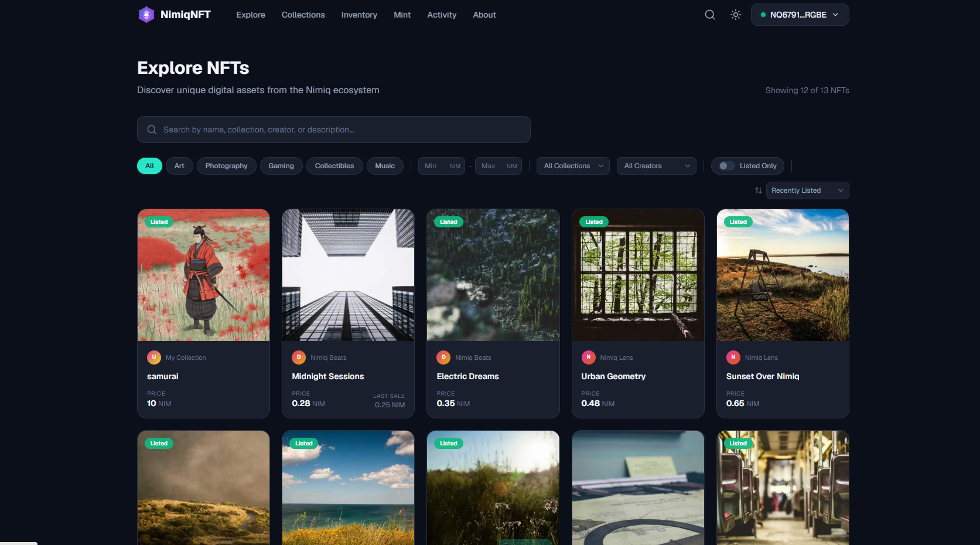The image size is (980, 545).
Task: Select the All category filter chip
Action: click(x=149, y=166)
